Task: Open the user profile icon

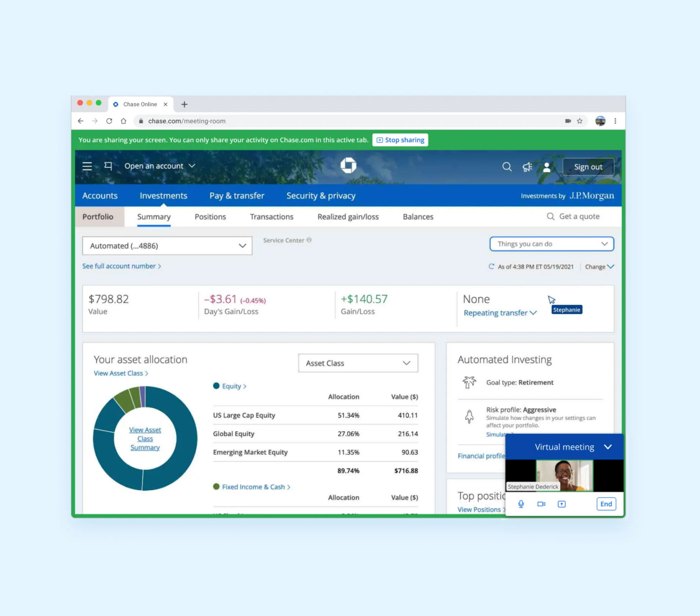Action: tap(546, 167)
